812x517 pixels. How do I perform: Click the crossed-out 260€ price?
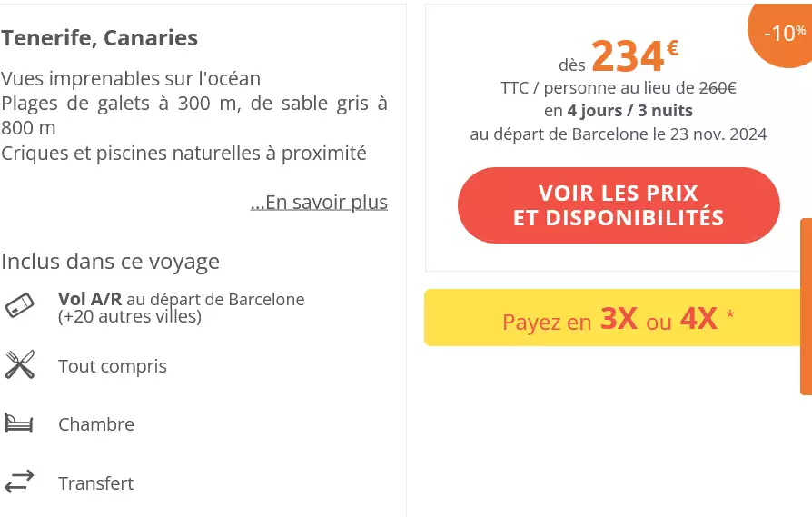[718, 88]
